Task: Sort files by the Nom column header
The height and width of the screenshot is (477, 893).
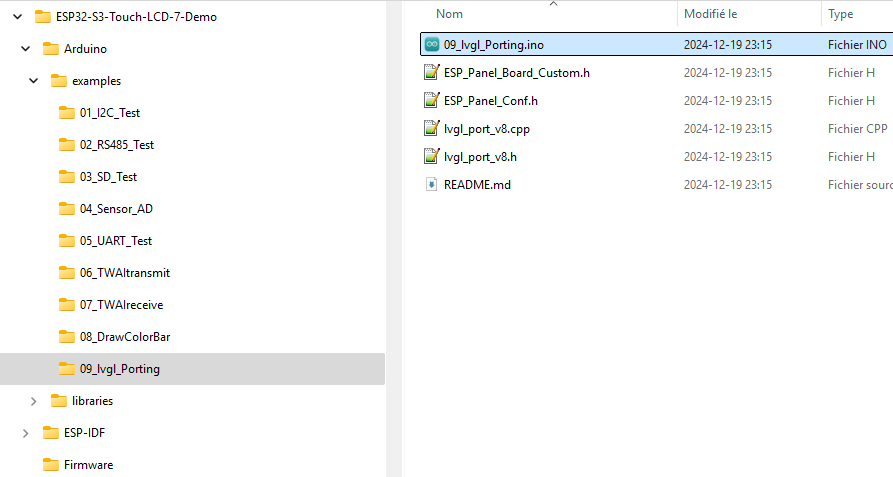Action: [449, 14]
